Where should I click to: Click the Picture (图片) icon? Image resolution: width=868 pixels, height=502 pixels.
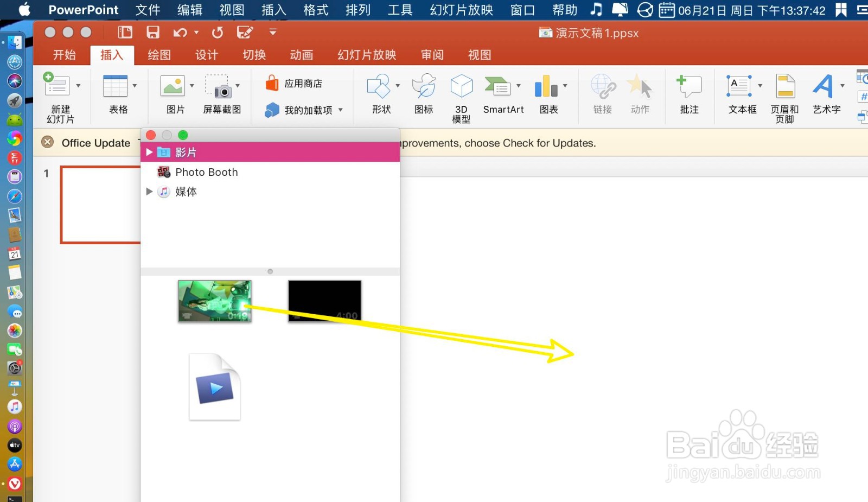pos(173,86)
